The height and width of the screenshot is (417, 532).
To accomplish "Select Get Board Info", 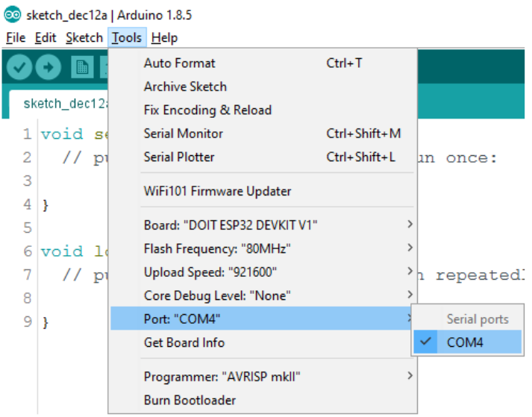I will click(x=184, y=343).
